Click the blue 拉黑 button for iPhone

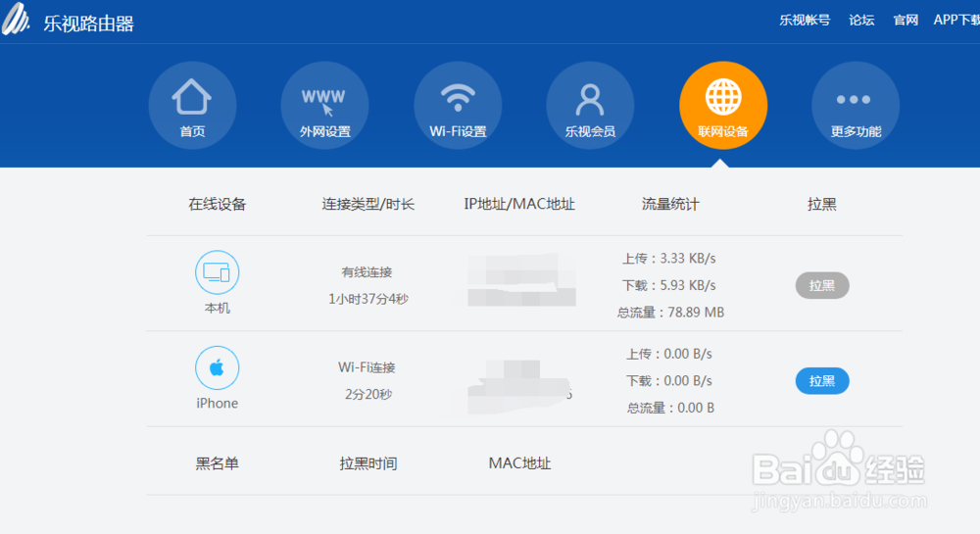coord(822,381)
